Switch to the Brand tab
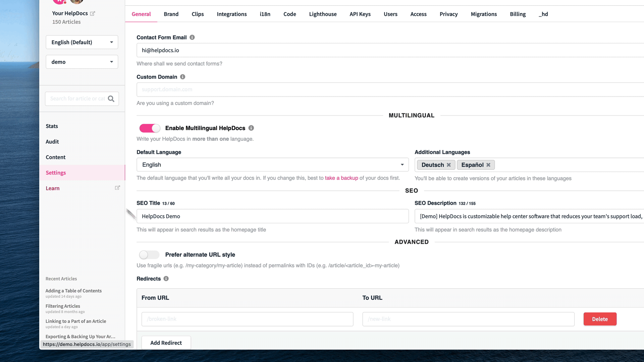Screen dimensions: 644x362 click(171, 14)
